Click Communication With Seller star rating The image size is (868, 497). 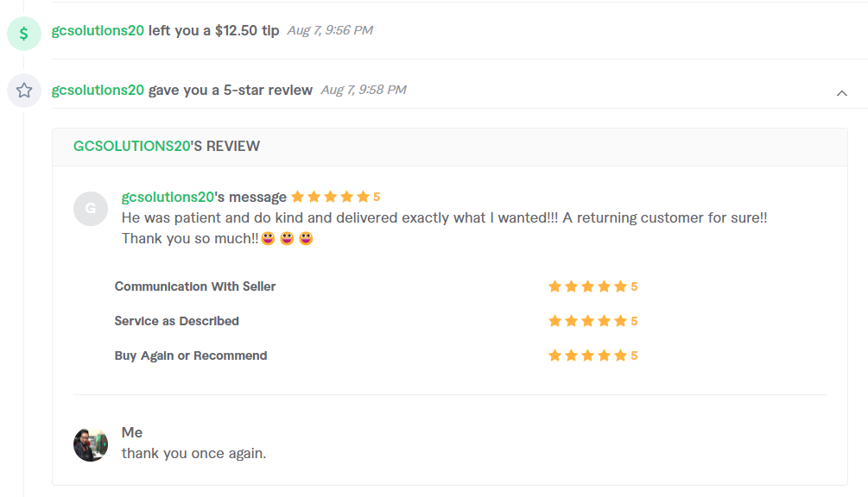tap(592, 286)
